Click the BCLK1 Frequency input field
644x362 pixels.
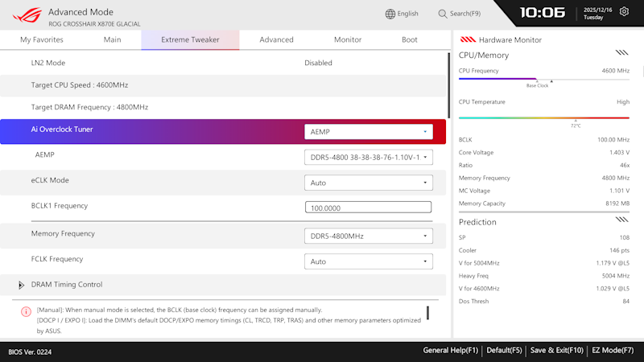(x=368, y=208)
